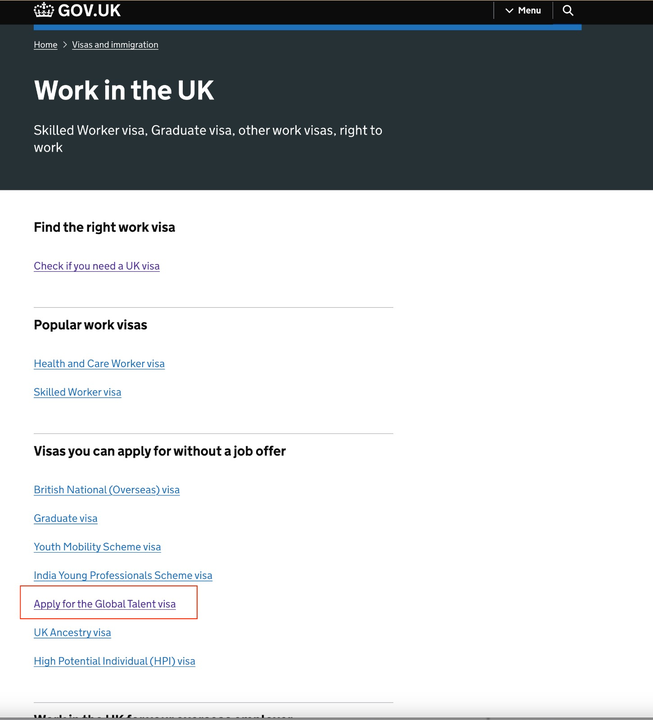Expand the Menu dropdown in header
This screenshot has width=653, height=720.
pos(523,10)
